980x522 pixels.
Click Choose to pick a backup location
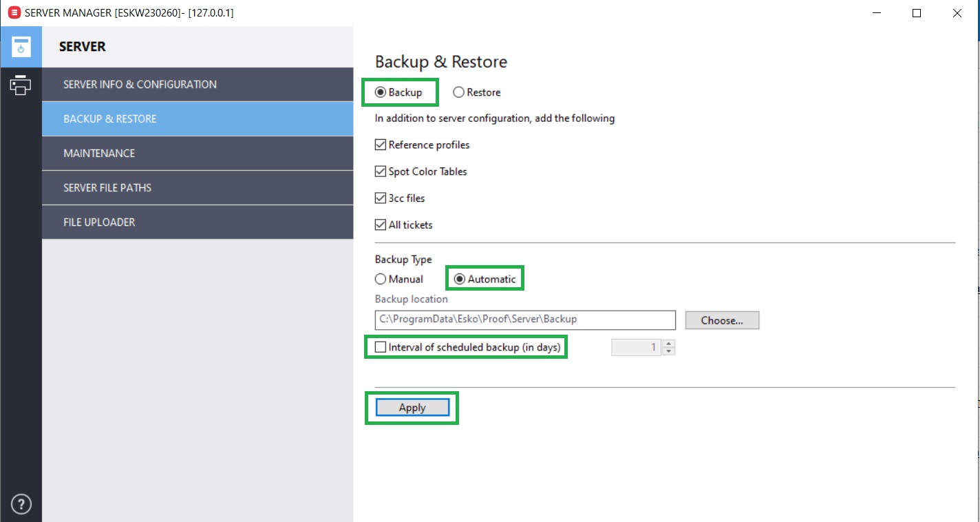point(721,320)
